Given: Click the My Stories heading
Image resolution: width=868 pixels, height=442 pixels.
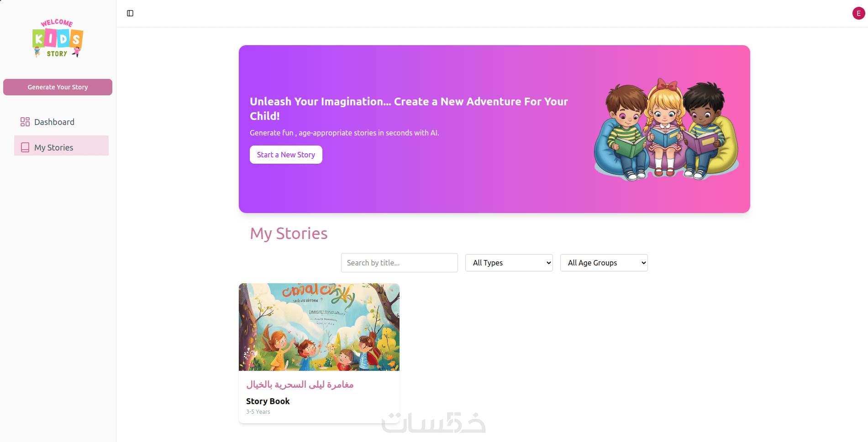Looking at the screenshot, I should point(289,234).
